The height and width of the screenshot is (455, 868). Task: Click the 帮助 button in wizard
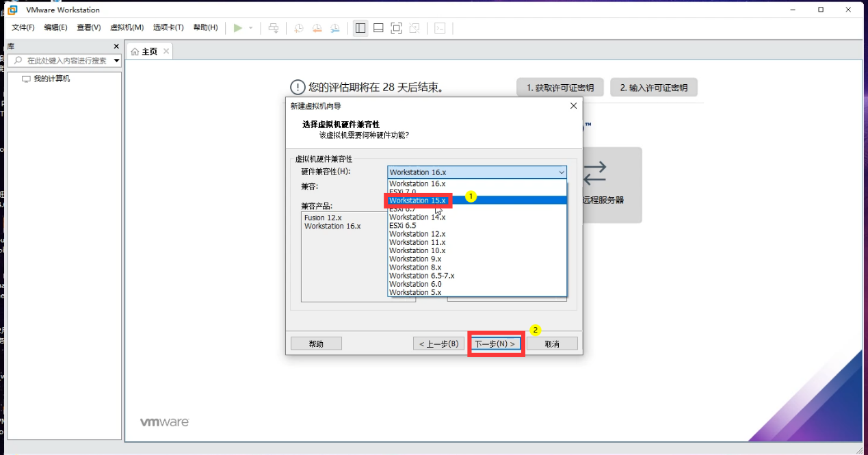(x=316, y=343)
